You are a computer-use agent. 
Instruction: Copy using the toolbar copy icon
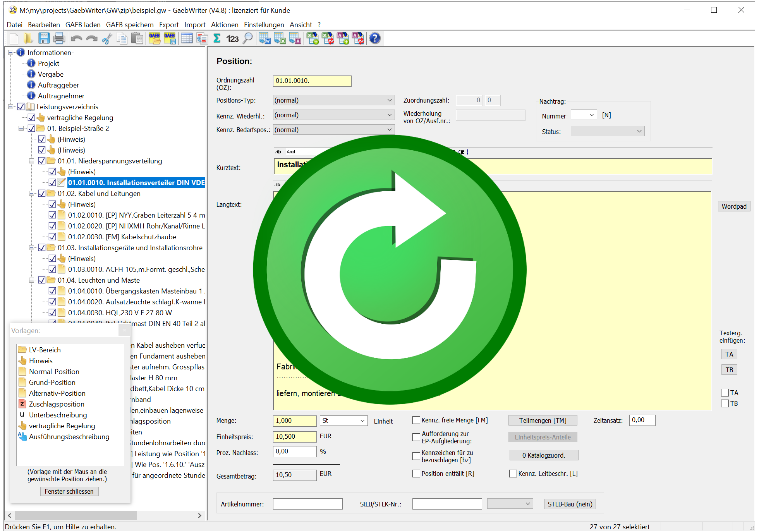tap(122, 38)
